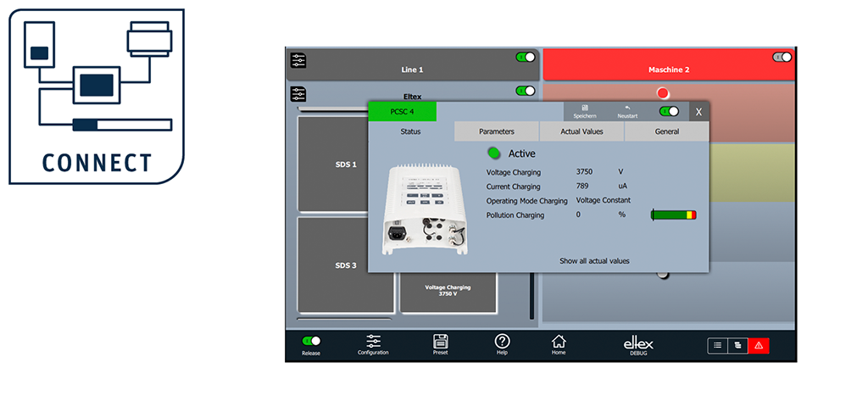Switch to stacked windows view icon
This screenshot has width=868, height=407.
click(737, 345)
